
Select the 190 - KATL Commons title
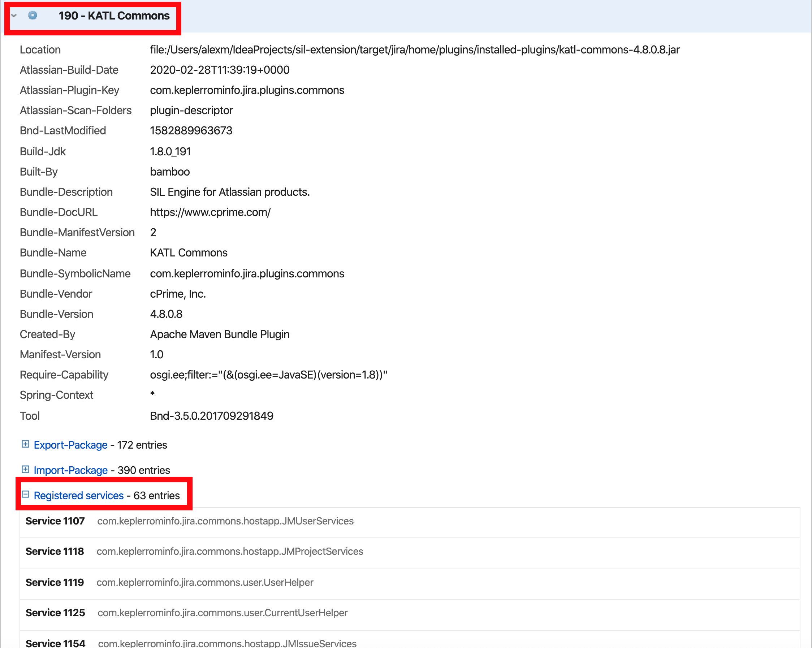point(114,16)
